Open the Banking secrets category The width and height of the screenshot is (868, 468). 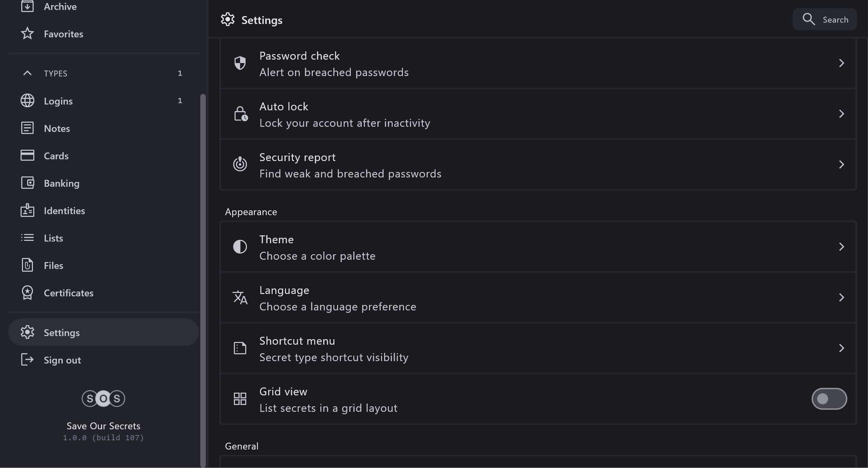pos(62,183)
